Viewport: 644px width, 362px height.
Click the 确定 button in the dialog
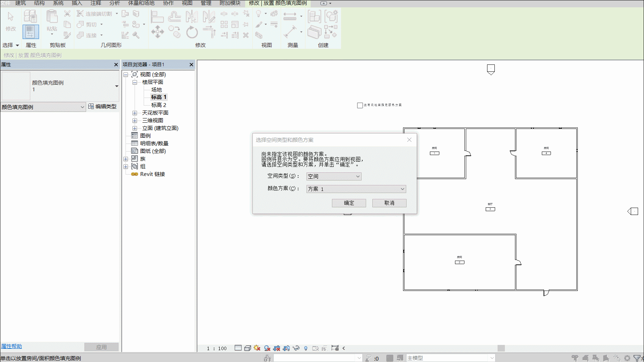[x=349, y=203]
